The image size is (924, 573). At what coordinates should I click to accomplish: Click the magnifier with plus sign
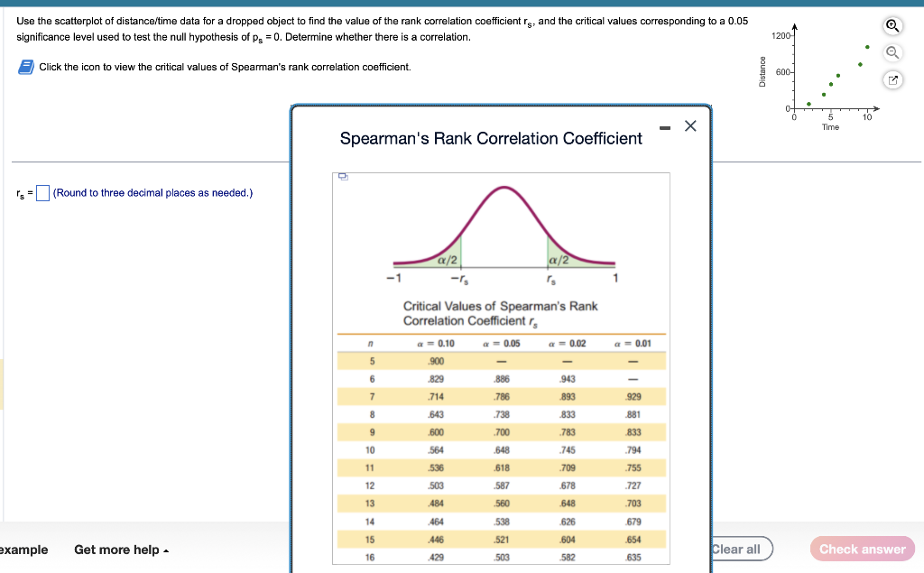pos(892,26)
